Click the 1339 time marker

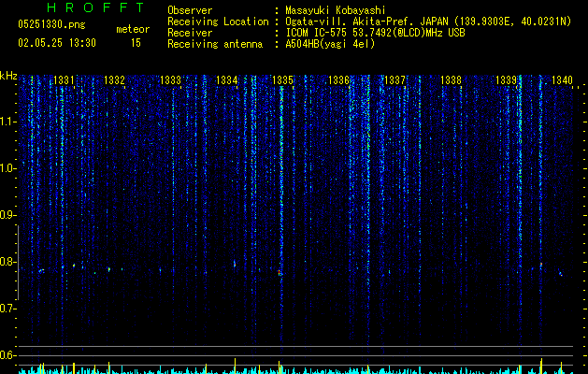pos(507,80)
